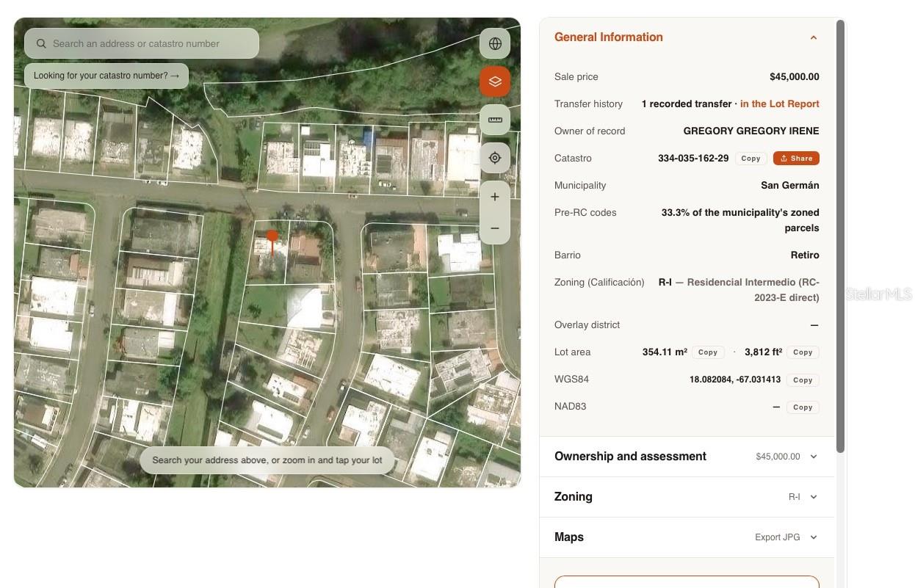Zoom in on the map

point(495,197)
